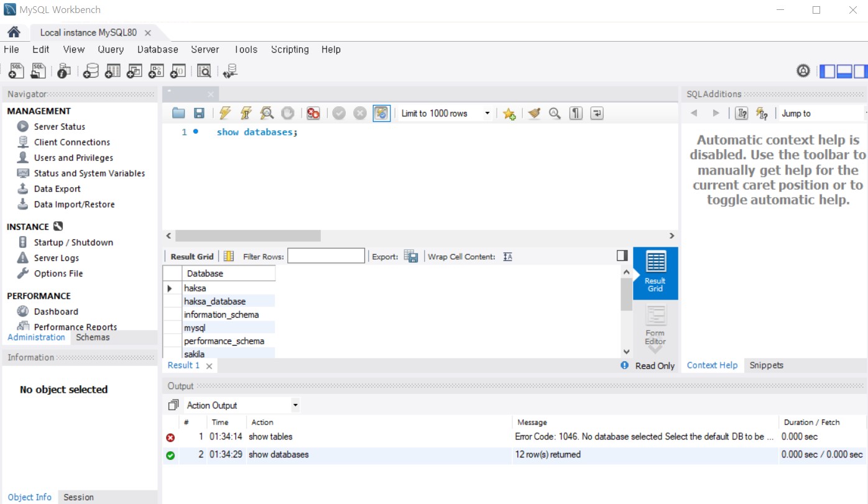Screen dimensions: 868x504
Task: Toggle wrap cell content icon
Action: pos(507,257)
